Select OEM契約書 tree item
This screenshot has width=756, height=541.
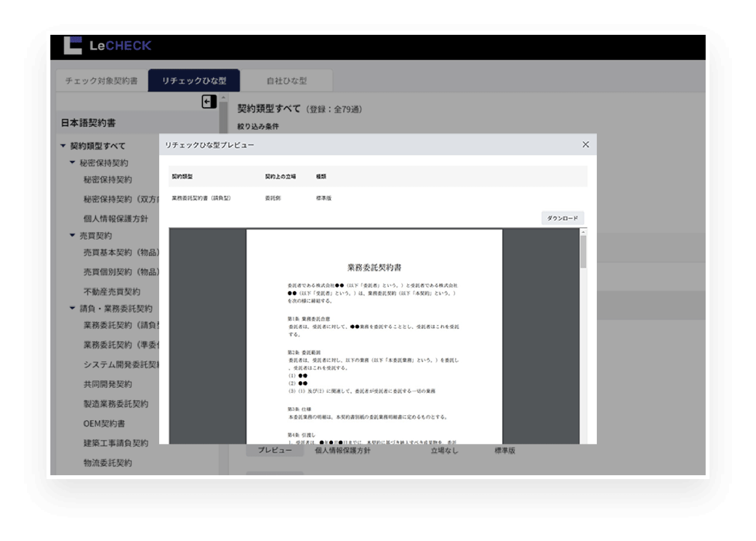(104, 423)
